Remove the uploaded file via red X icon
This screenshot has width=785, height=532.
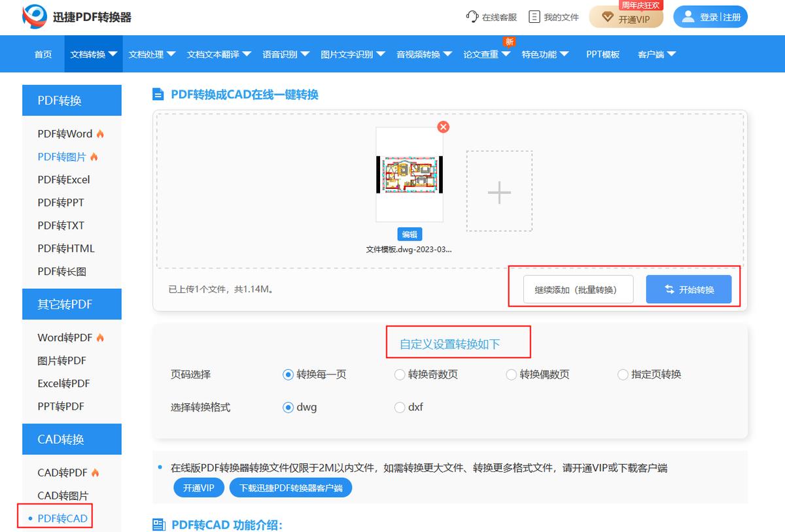pyautogui.click(x=444, y=127)
